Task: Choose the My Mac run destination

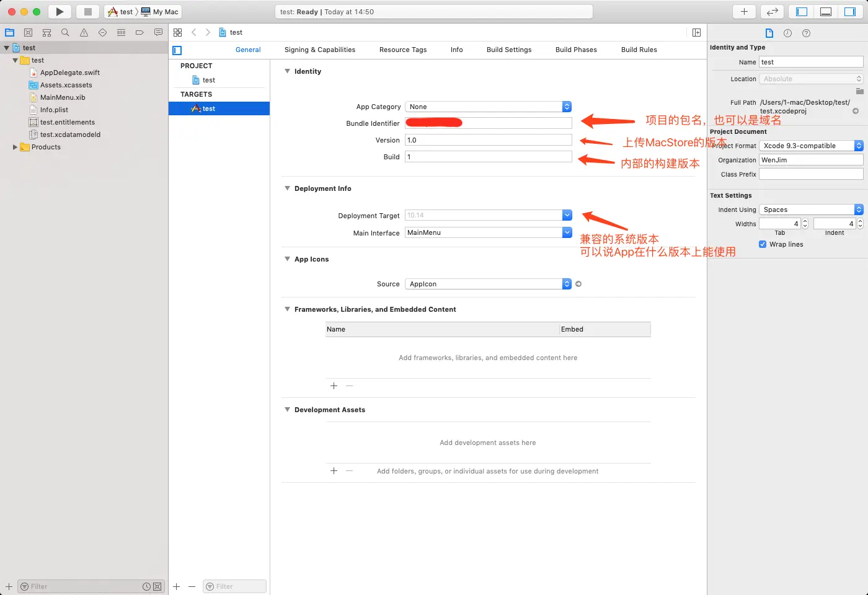Action: pos(160,12)
